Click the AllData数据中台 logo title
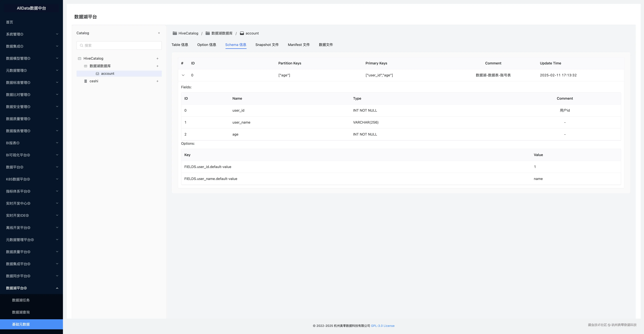 click(x=31, y=8)
